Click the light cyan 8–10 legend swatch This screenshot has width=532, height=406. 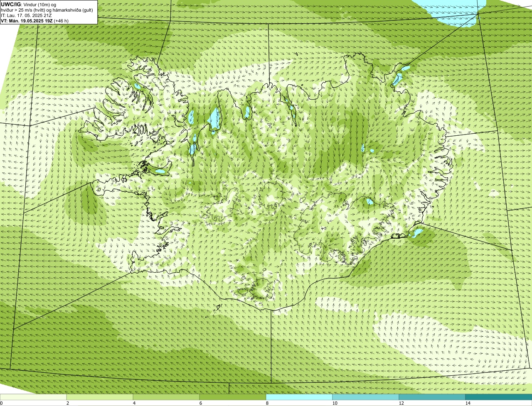(299, 397)
